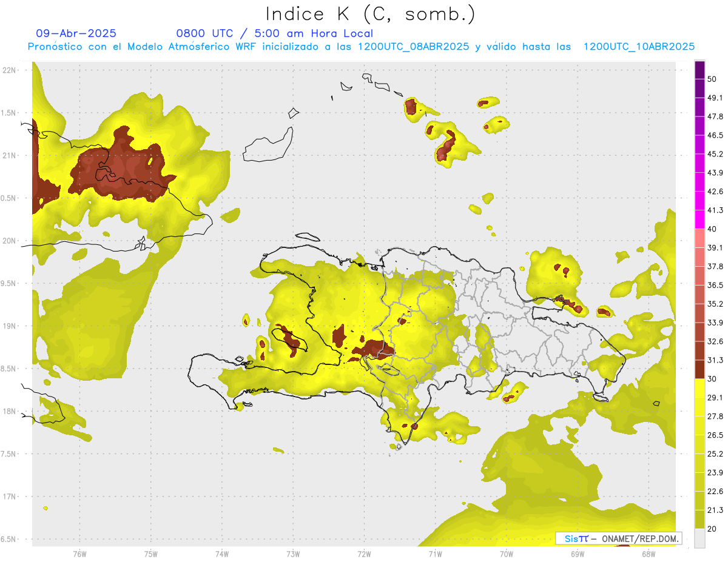
Task: Pick the magenta swatch between 40 and 41.3
Action: pyautogui.click(x=699, y=219)
